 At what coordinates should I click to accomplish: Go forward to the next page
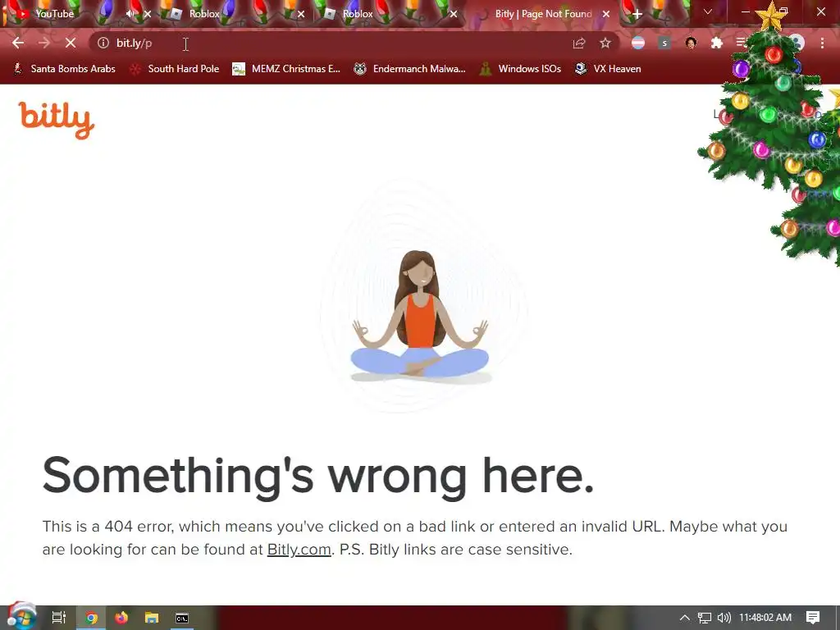point(44,43)
